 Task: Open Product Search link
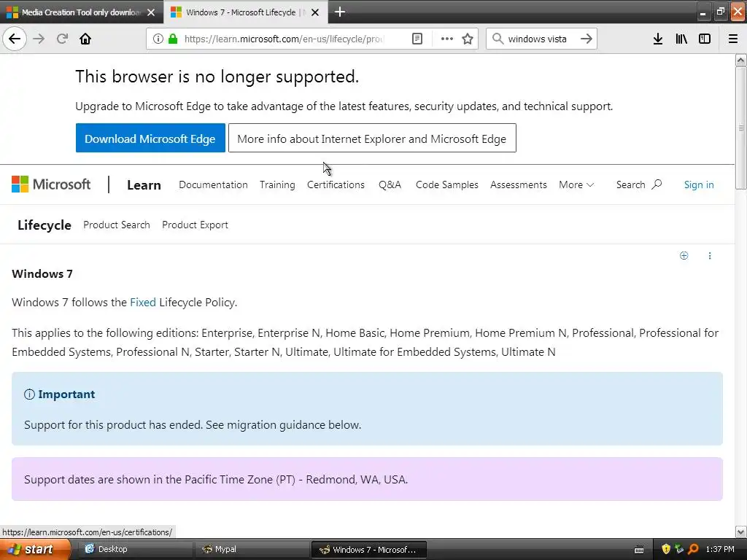click(x=117, y=225)
